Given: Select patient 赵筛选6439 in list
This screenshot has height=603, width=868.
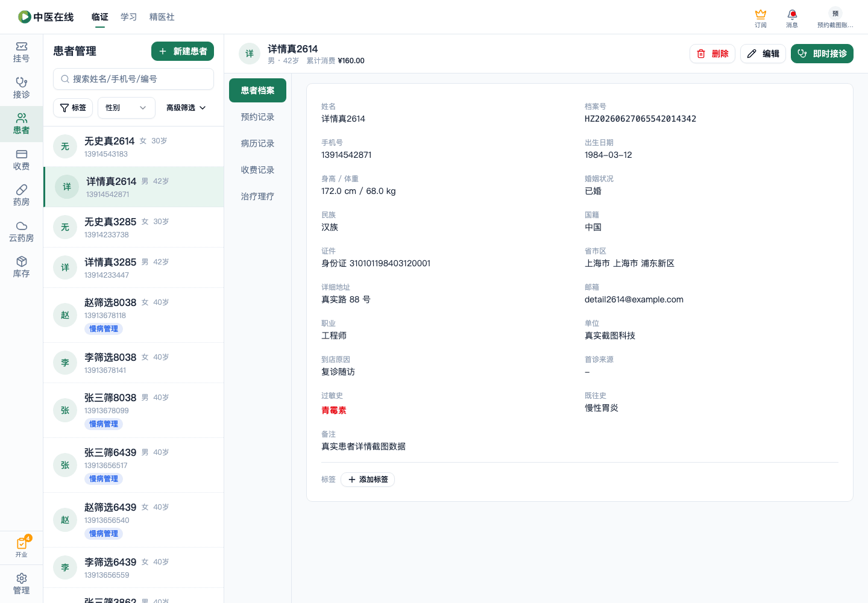Looking at the screenshot, I should click(134, 520).
